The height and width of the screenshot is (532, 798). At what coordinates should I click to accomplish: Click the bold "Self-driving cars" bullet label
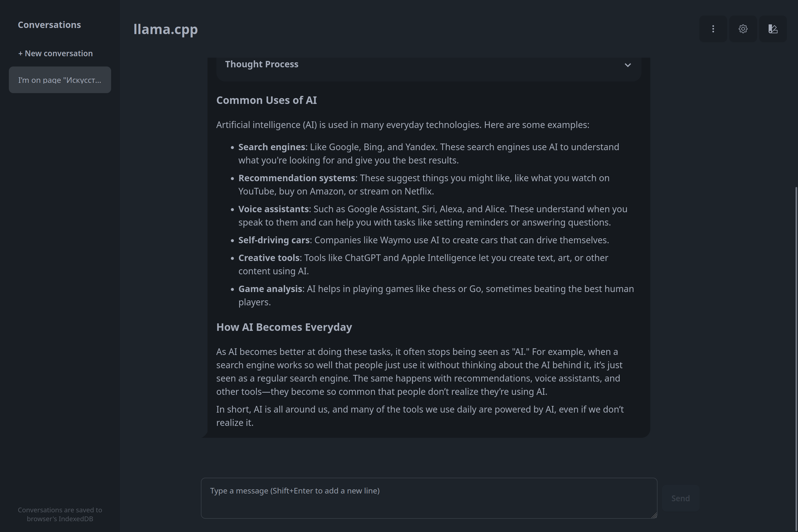274,240
